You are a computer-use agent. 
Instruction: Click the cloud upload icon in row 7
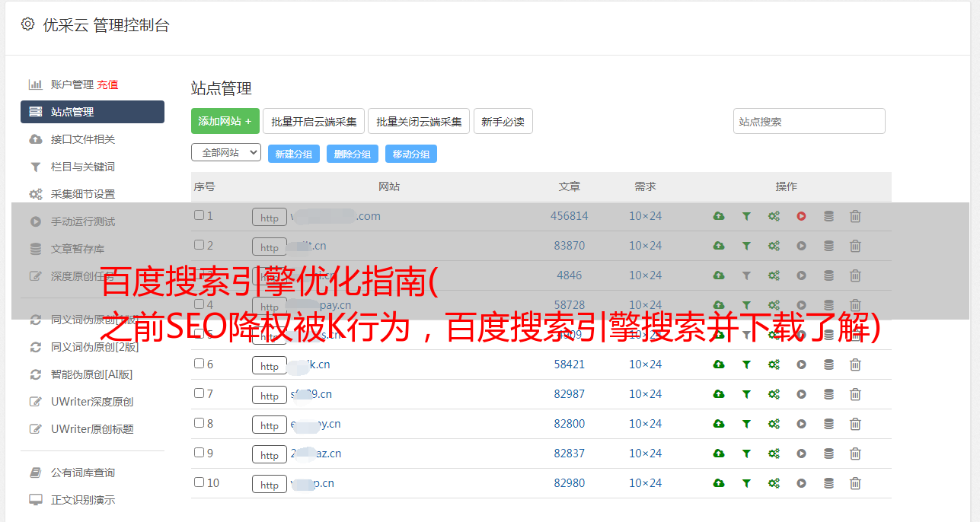click(719, 394)
